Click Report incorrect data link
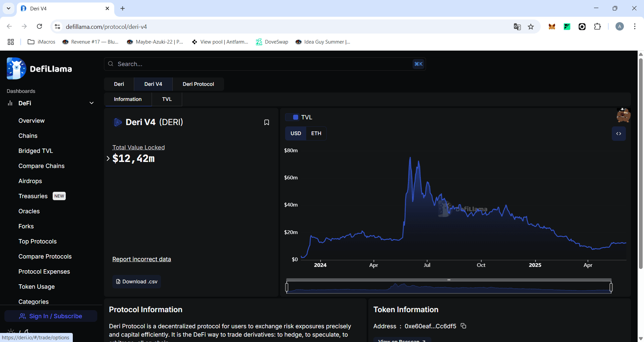 pyautogui.click(x=142, y=259)
